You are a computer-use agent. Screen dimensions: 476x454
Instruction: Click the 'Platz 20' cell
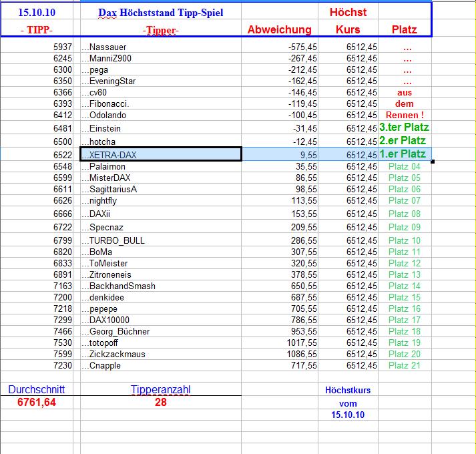pyautogui.click(x=405, y=354)
